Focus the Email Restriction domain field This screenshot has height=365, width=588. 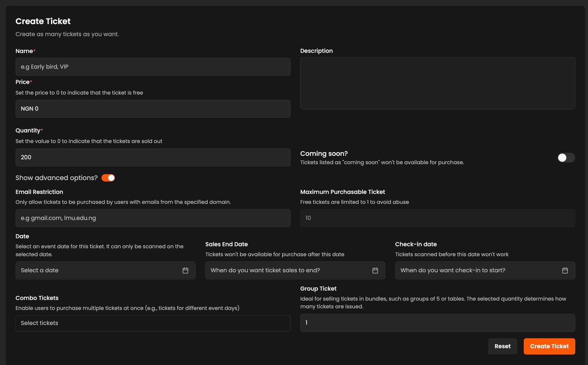pyautogui.click(x=153, y=218)
